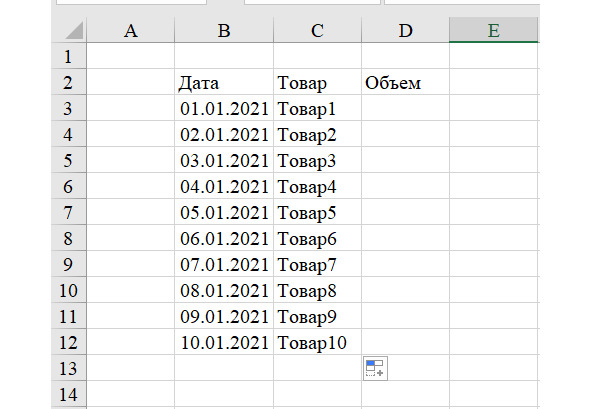Select cell containing Товар5

pos(317,212)
